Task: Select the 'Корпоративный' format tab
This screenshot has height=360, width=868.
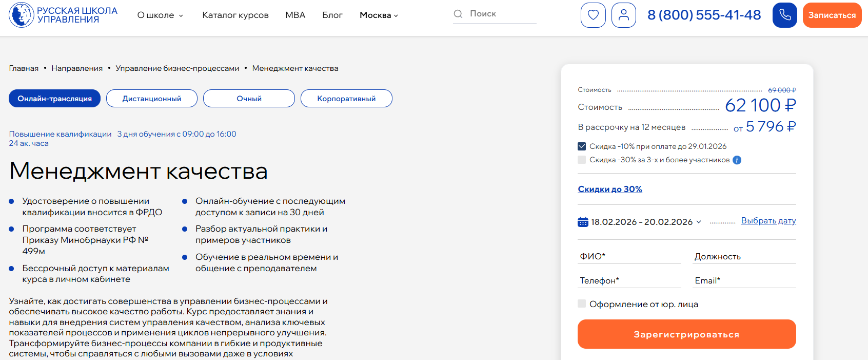Action: click(346, 99)
